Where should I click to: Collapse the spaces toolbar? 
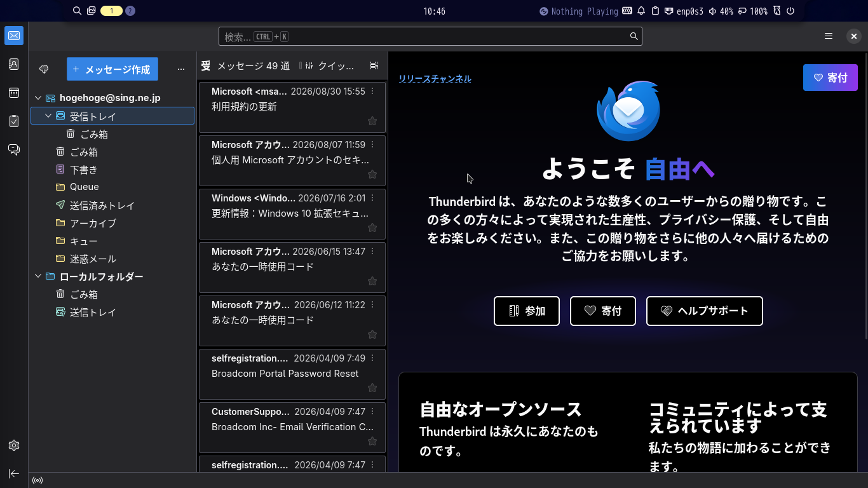[x=14, y=473]
